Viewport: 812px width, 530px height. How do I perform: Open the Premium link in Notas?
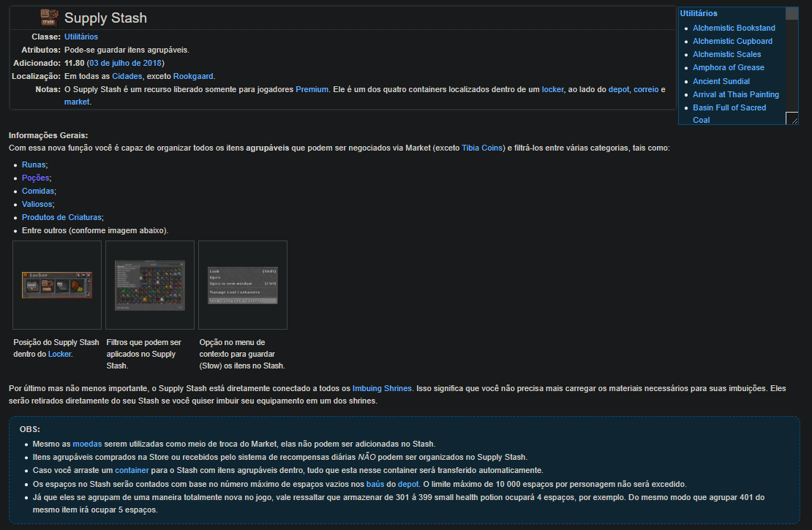[x=312, y=89]
